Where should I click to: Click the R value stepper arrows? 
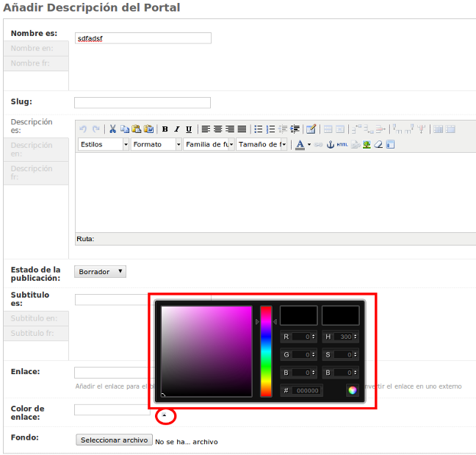pos(314,337)
